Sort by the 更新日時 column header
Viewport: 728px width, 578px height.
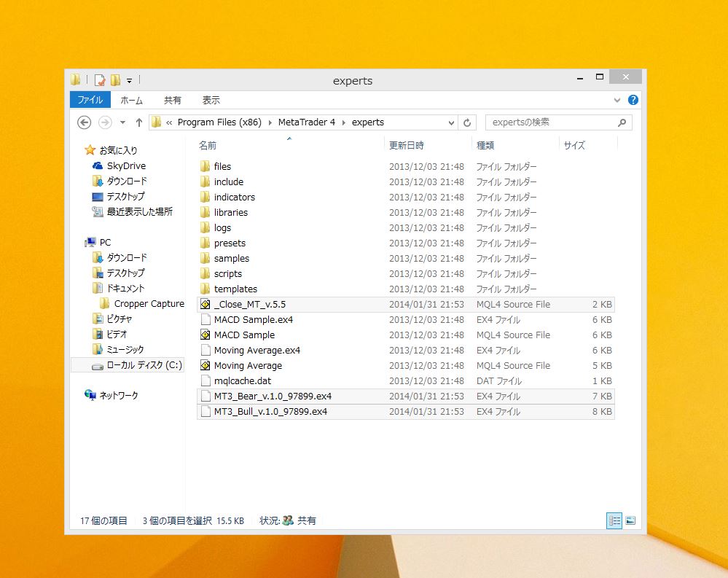[406, 145]
